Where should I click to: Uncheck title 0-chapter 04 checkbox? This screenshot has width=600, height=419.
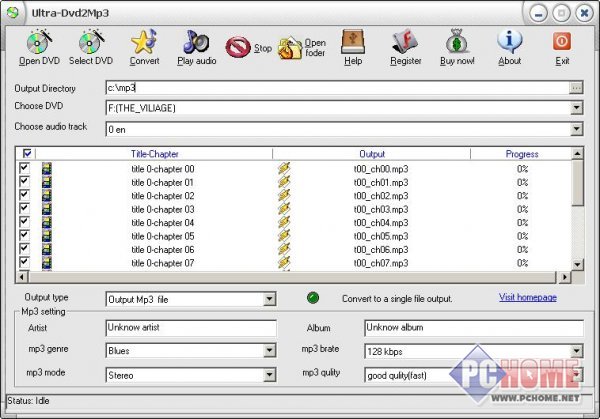[24, 221]
